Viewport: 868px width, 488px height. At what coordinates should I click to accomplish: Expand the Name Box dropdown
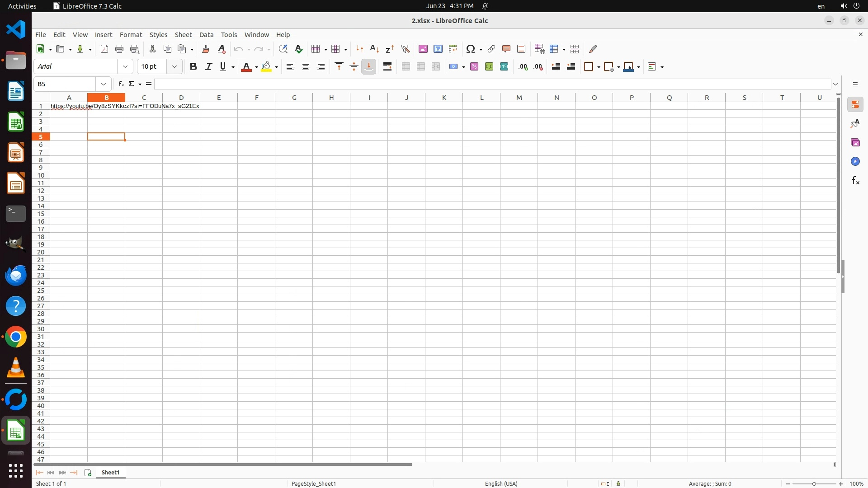pyautogui.click(x=104, y=84)
